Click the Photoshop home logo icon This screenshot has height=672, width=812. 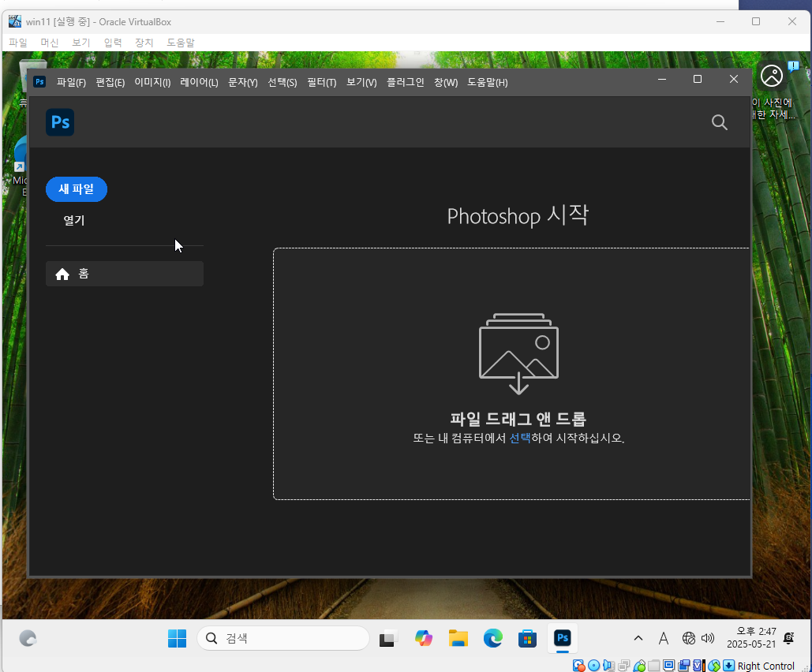60,122
